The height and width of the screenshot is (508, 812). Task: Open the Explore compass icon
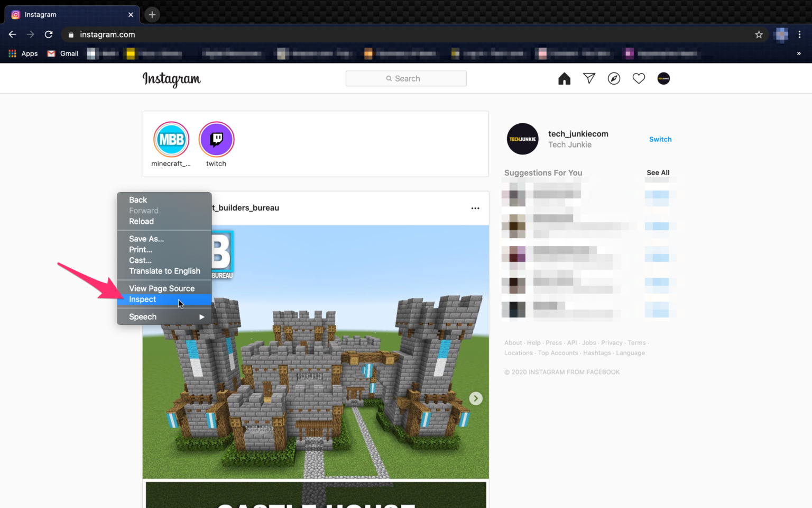click(x=614, y=79)
